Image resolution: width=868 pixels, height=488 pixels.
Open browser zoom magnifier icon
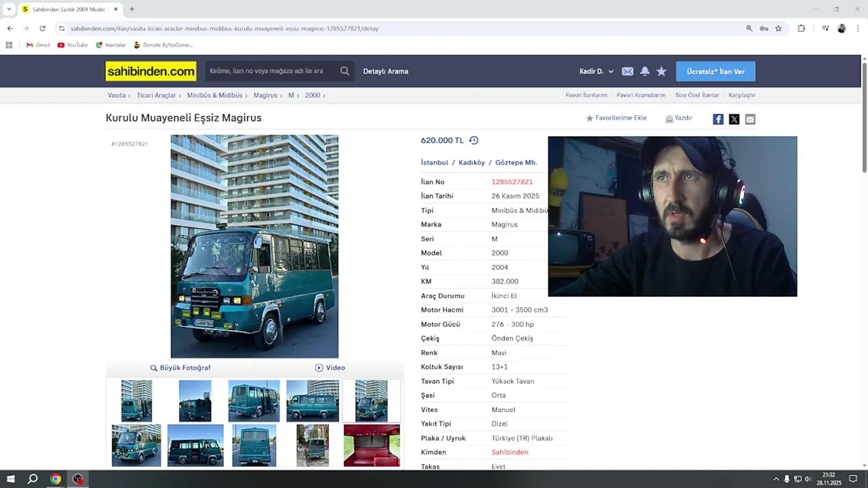(x=749, y=28)
